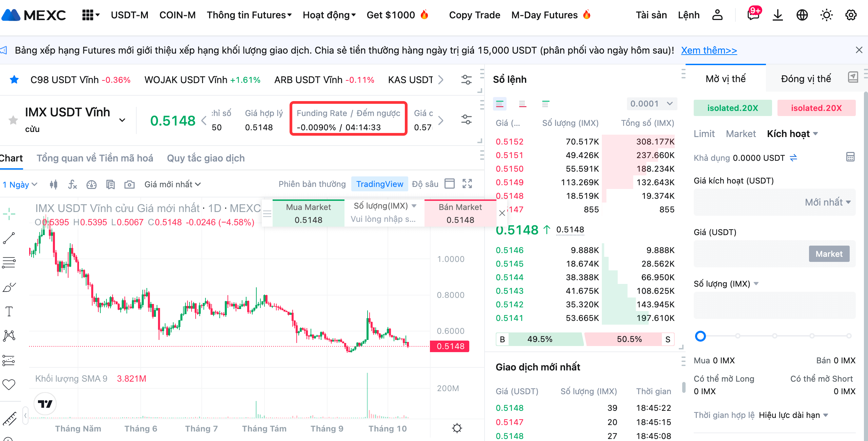Click the green isolated.20X button
This screenshot has width=868, height=441.
tap(732, 108)
